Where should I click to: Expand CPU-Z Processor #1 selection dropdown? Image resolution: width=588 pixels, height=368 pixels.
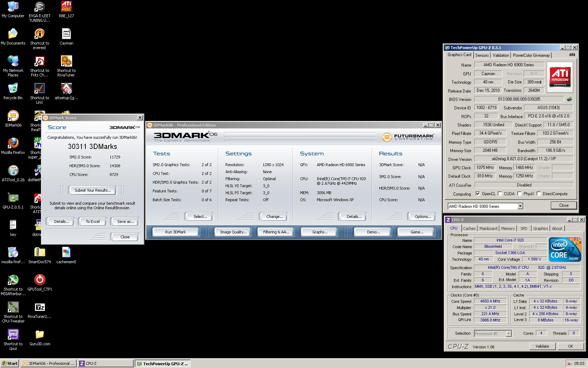(x=509, y=334)
